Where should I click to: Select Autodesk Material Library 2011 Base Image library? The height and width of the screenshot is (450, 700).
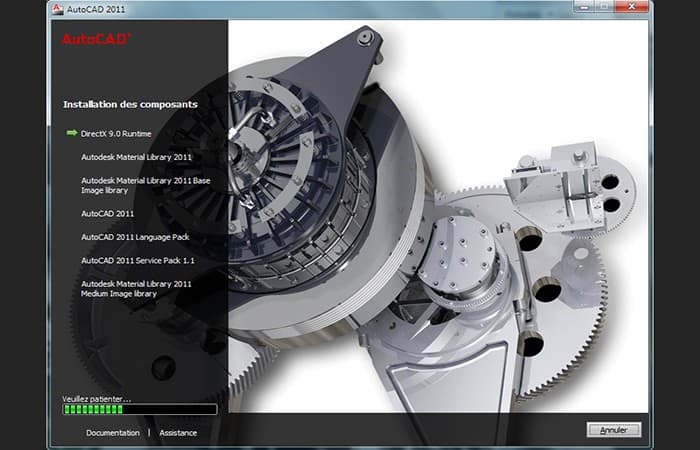click(146, 185)
